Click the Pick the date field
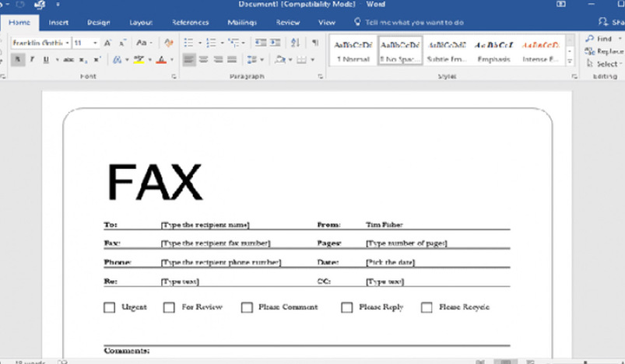The image size is (625, 364). pyautogui.click(x=390, y=262)
